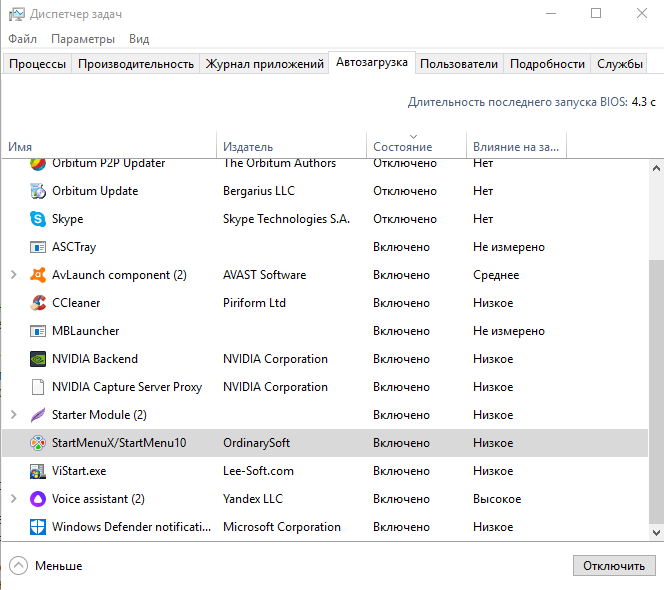
Task: Click the vertical scrollbar thumb
Action: pyautogui.click(x=656, y=392)
